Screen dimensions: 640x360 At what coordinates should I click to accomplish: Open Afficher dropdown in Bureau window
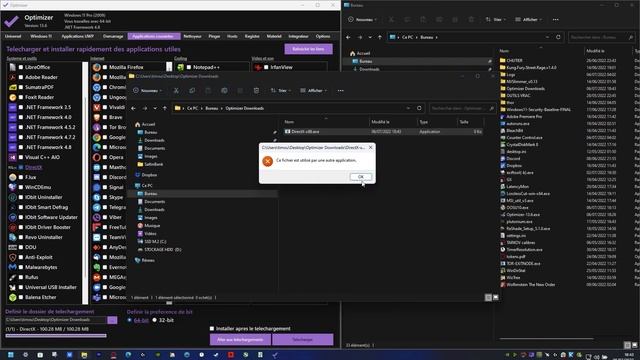529,20
